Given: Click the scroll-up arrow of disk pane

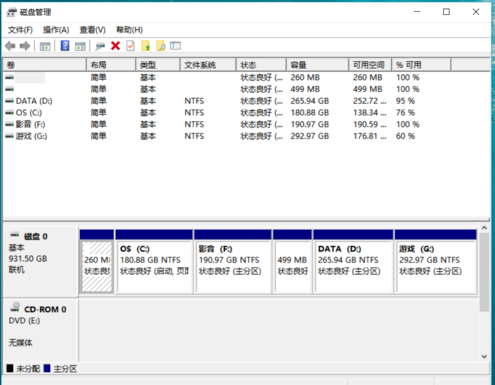Looking at the screenshot, I should point(484,228).
